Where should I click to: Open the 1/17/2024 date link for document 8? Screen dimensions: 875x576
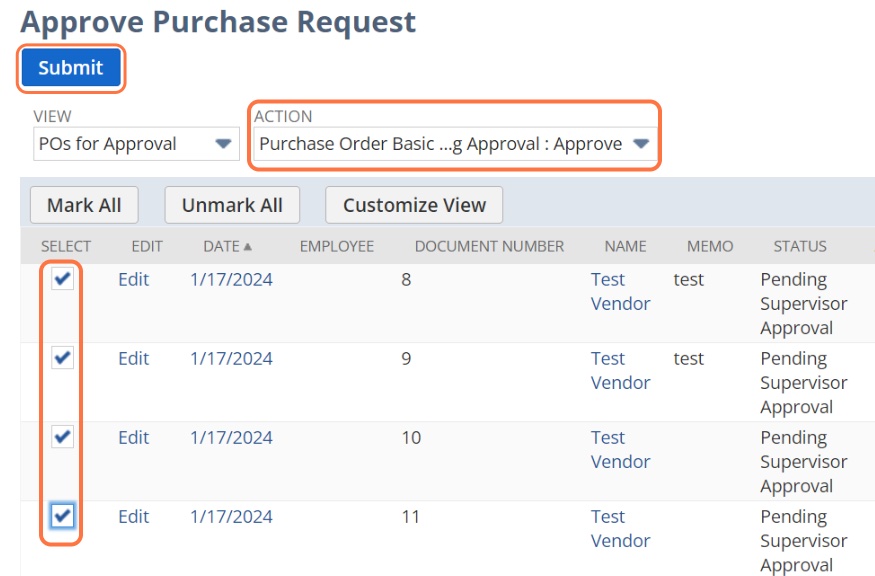click(231, 280)
